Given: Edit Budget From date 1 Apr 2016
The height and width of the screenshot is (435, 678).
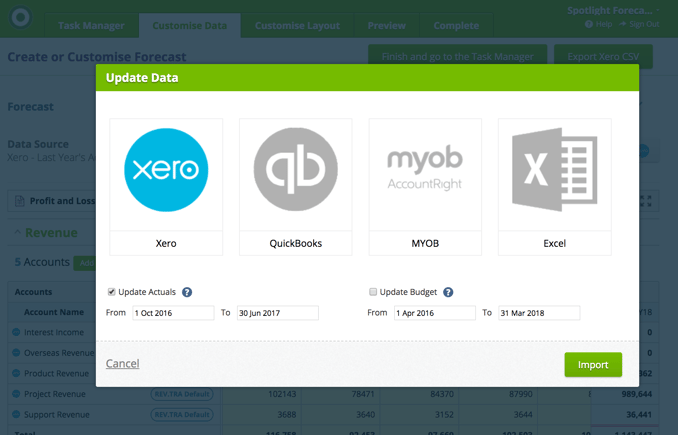Looking at the screenshot, I should click(435, 313).
